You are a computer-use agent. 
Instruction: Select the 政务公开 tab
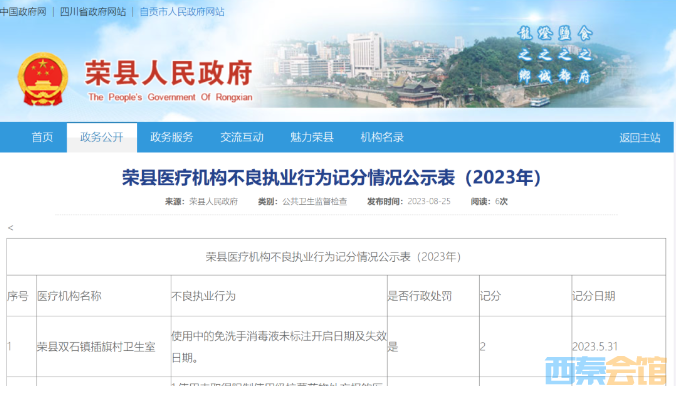click(102, 137)
